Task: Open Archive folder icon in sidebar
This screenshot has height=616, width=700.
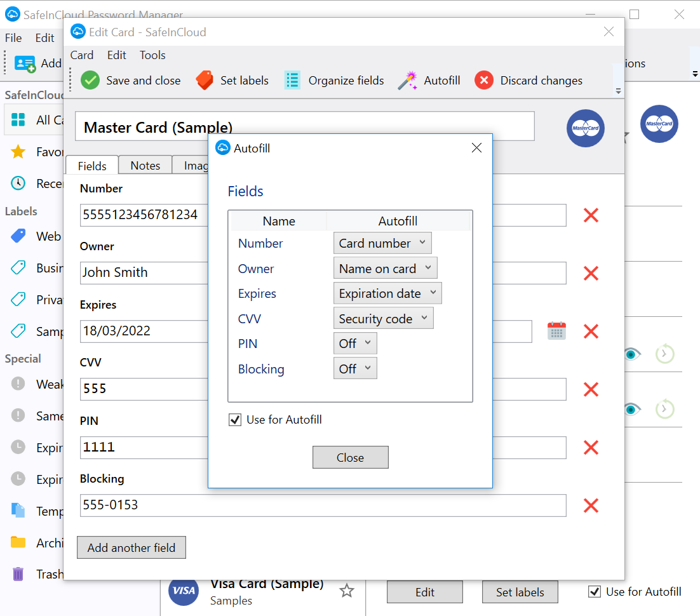Action: point(18,542)
